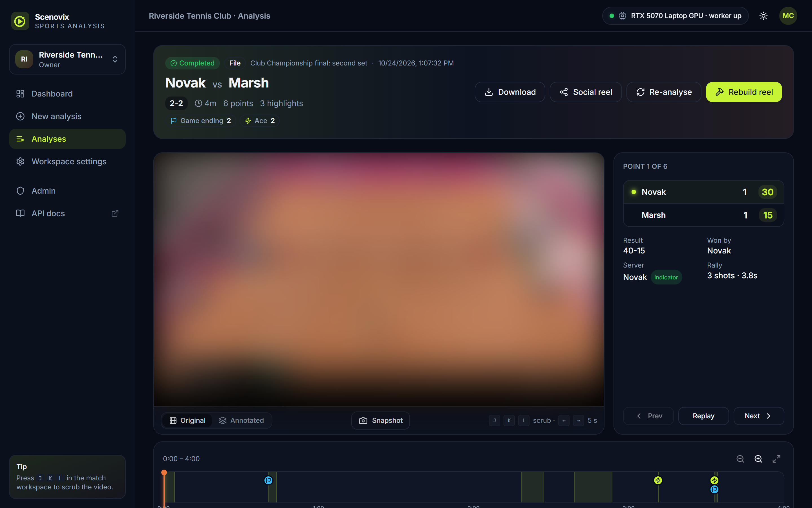Re-analyse the Novak vs Marsh match

(664, 92)
